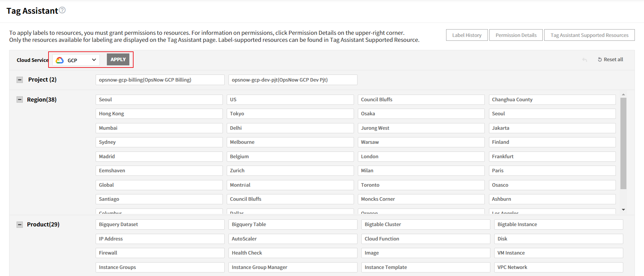Click the region list scrollbar thumb

point(623,143)
